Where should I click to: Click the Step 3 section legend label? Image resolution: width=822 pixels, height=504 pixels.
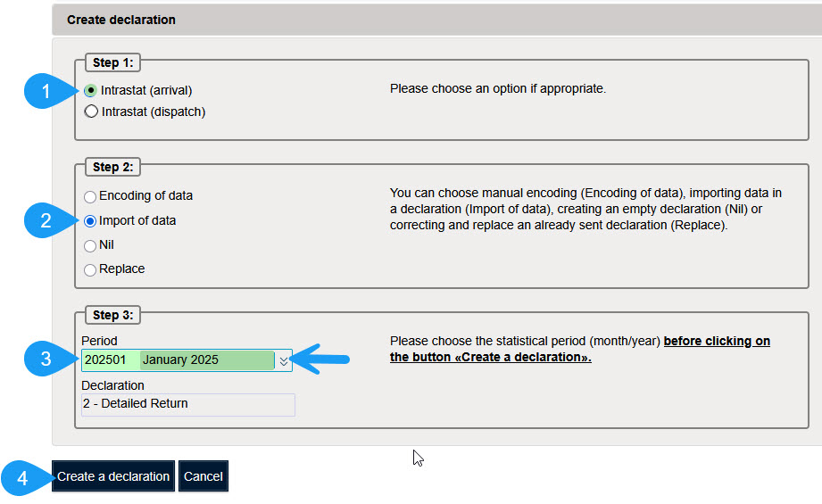112,315
